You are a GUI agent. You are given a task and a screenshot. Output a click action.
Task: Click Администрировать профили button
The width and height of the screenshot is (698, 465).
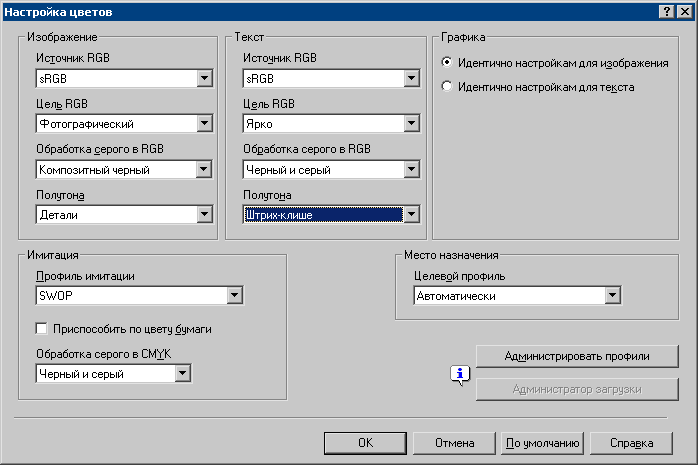tap(577, 356)
